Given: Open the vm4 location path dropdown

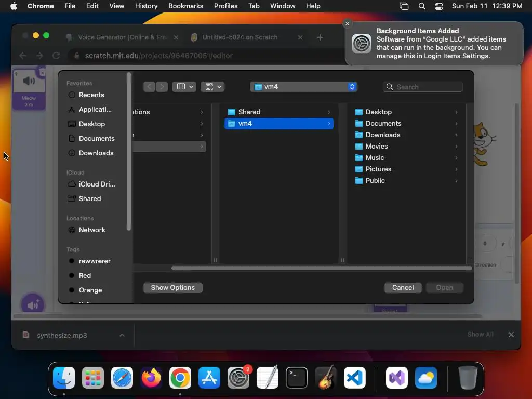Looking at the screenshot, I should click(x=303, y=87).
